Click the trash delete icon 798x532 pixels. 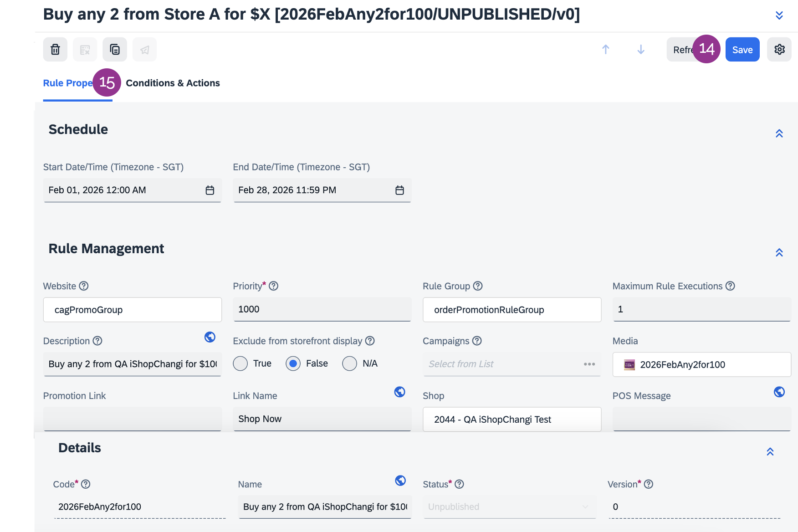tap(55, 50)
